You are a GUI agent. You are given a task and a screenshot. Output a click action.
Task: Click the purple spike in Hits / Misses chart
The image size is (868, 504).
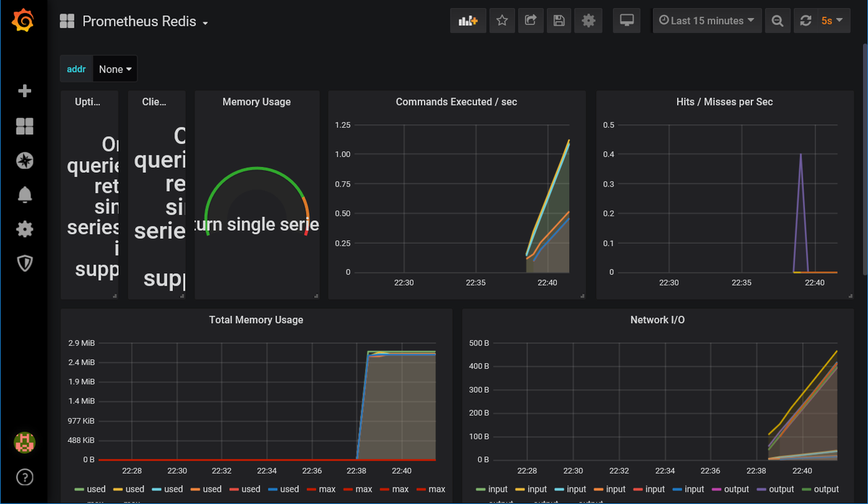pos(801,213)
